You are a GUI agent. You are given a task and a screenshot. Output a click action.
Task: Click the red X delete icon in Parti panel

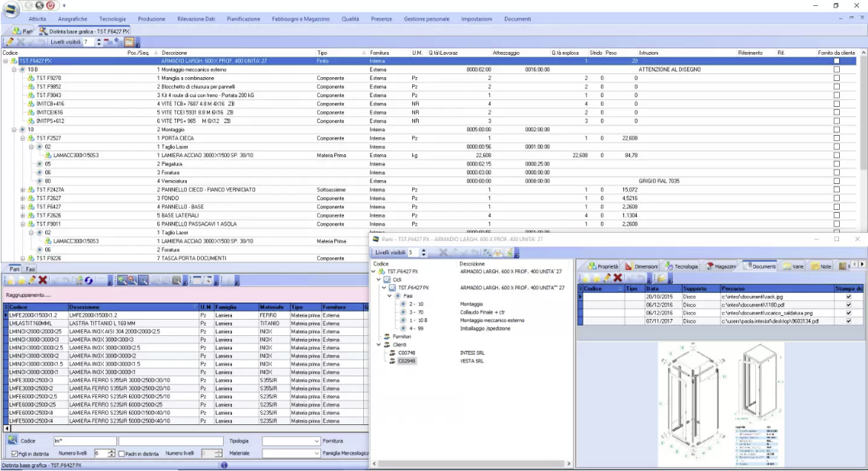pyautogui.click(x=42, y=280)
